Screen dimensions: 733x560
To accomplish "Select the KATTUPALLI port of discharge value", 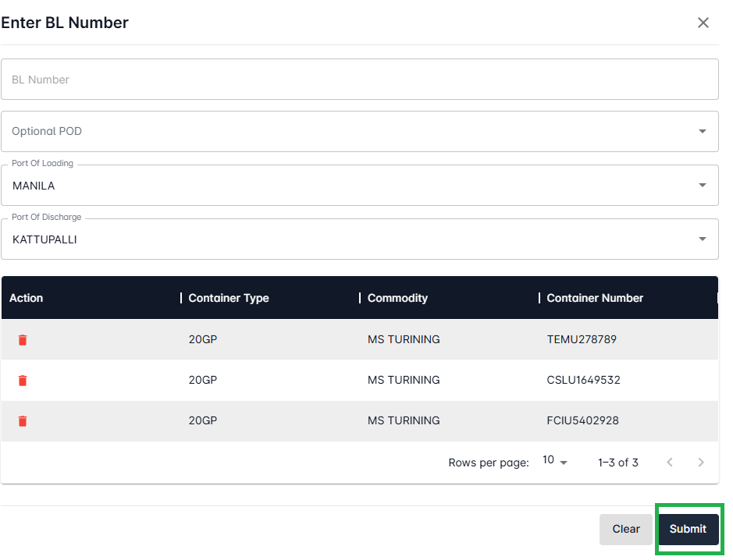I will (x=44, y=239).
